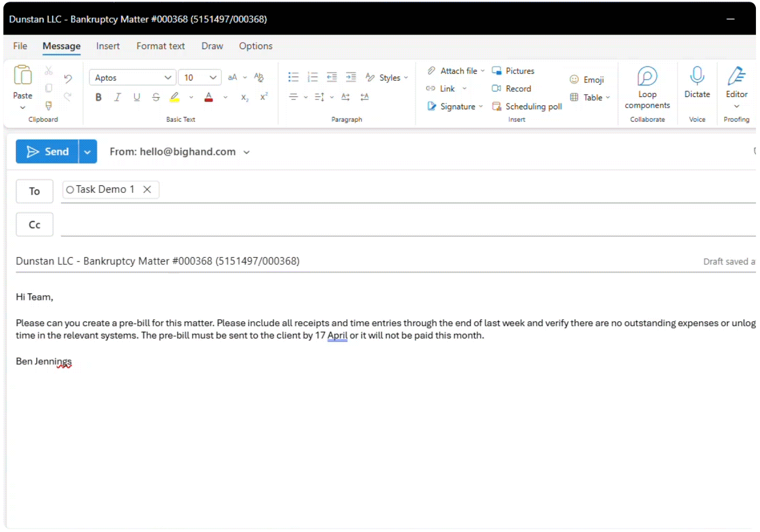Image resolution: width=760 pixels, height=532 pixels.
Task: Select the Format Painter icon
Action: coord(49,106)
